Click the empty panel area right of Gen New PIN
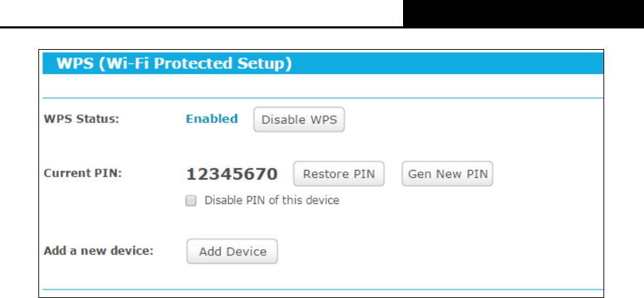 tap(548, 174)
